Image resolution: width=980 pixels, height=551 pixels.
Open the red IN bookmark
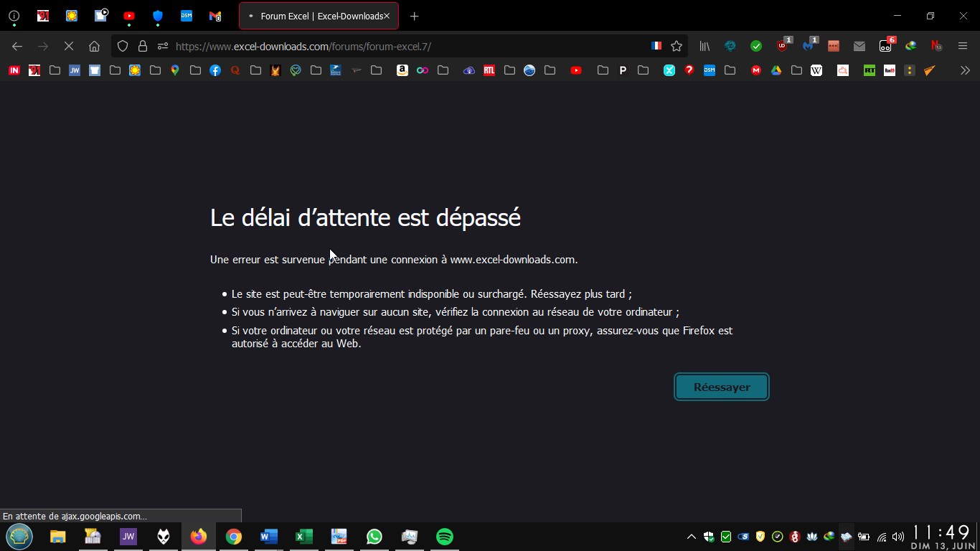(14, 70)
